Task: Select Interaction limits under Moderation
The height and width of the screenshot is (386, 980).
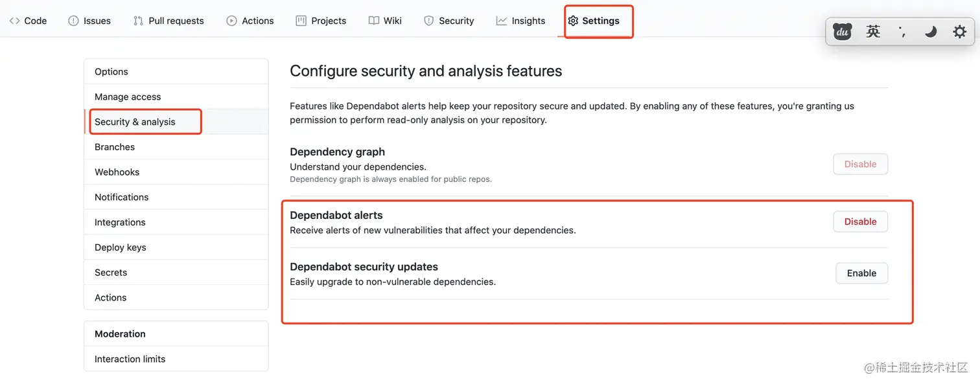Action: [130, 359]
